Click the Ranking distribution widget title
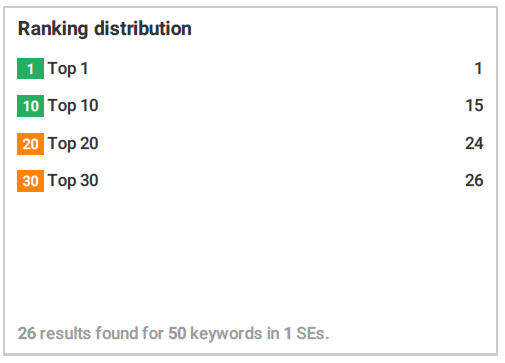The height and width of the screenshot is (363, 505). click(x=105, y=29)
